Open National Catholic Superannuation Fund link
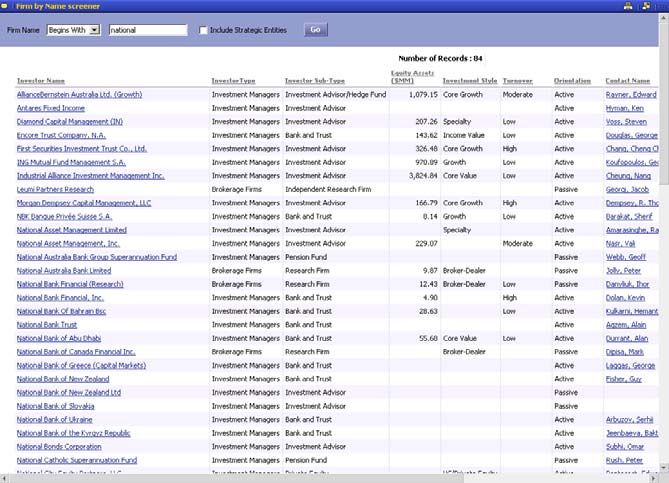Viewport: 669px width, 483px height. point(77,460)
